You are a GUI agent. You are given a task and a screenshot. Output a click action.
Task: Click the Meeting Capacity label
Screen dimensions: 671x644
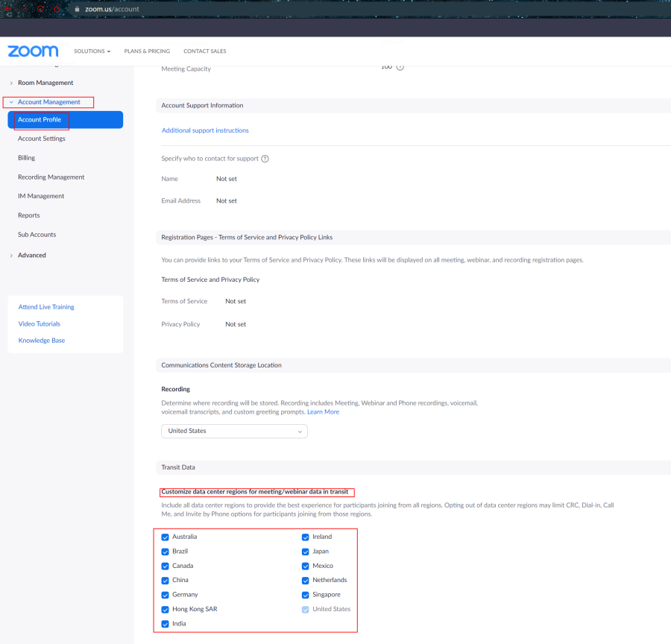pos(186,69)
